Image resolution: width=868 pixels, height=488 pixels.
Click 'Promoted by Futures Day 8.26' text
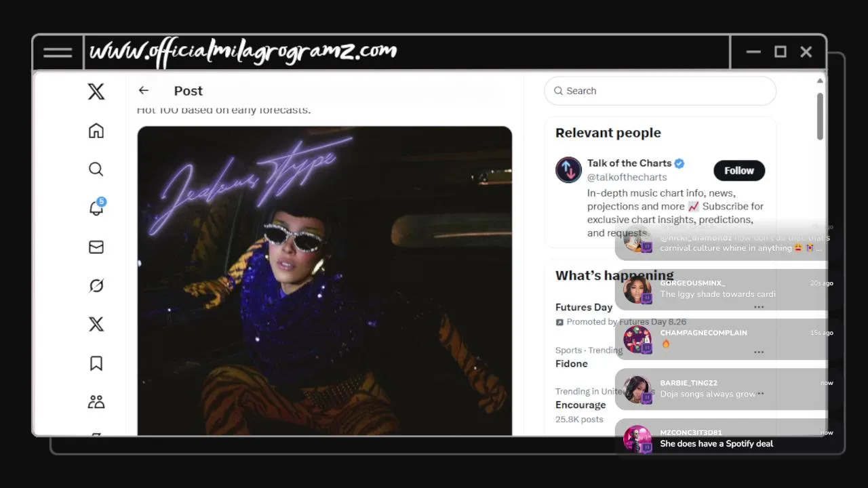tap(627, 322)
